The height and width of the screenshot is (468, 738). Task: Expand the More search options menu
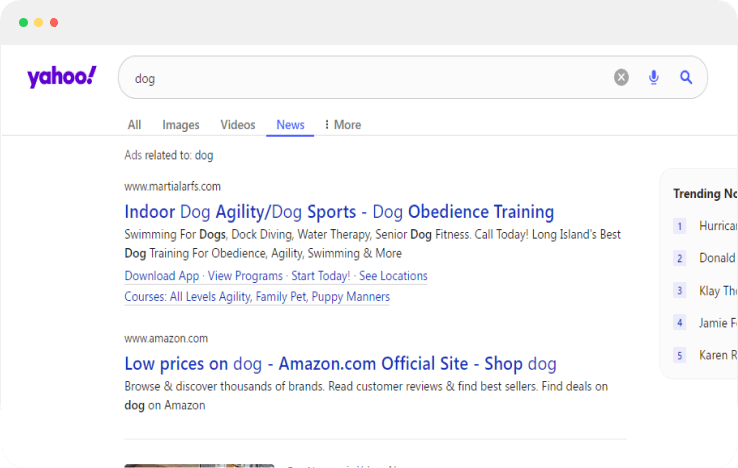click(343, 125)
